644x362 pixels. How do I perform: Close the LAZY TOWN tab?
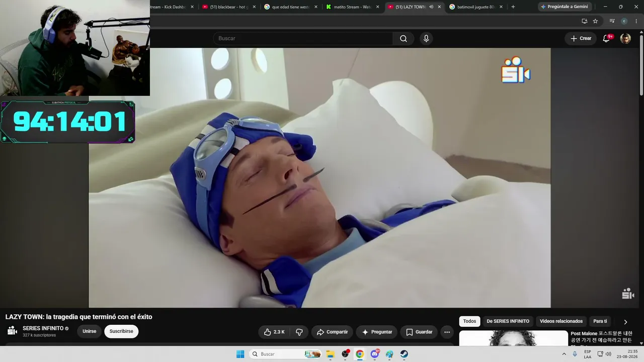[x=439, y=7]
